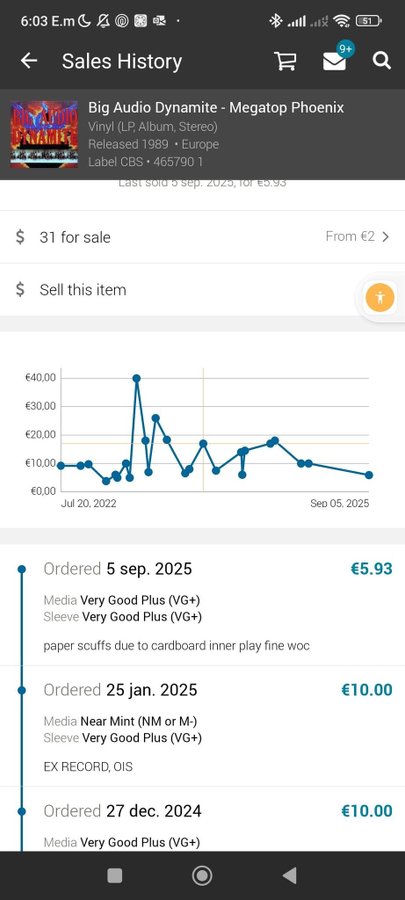Select the last chart point Sep 05, 2025

coord(369,475)
